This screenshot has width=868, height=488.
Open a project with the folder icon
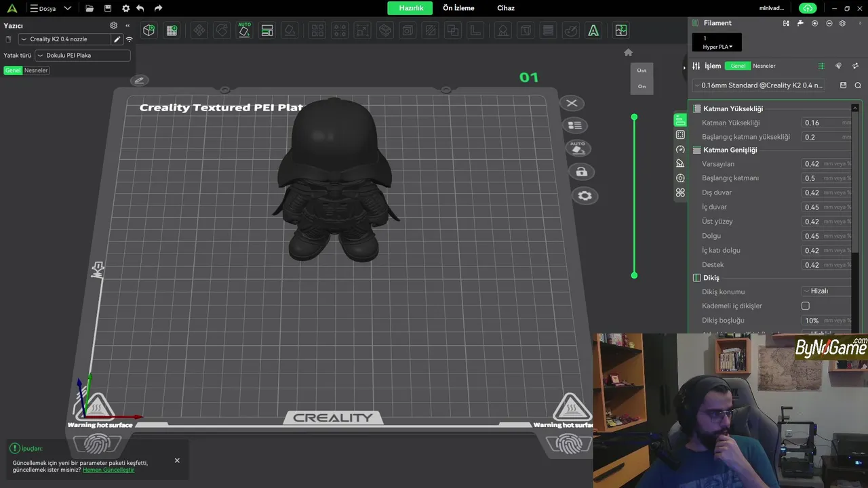[x=90, y=9]
